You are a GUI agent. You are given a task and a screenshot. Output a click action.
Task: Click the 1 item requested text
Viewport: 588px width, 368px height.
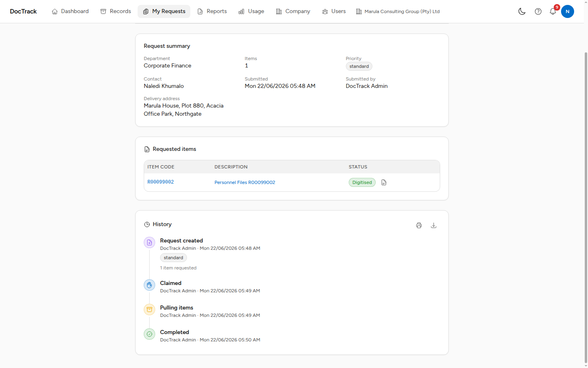click(x=178, y=268)
